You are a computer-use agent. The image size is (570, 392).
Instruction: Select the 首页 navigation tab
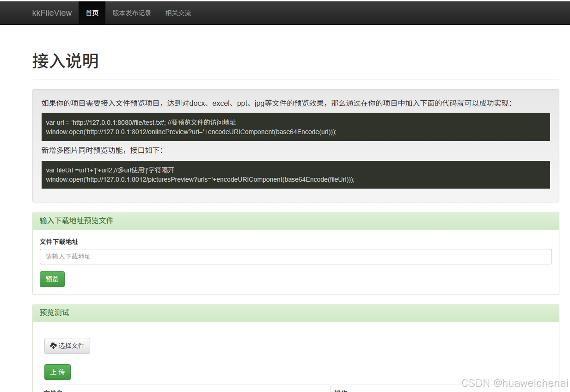[92, 13]
